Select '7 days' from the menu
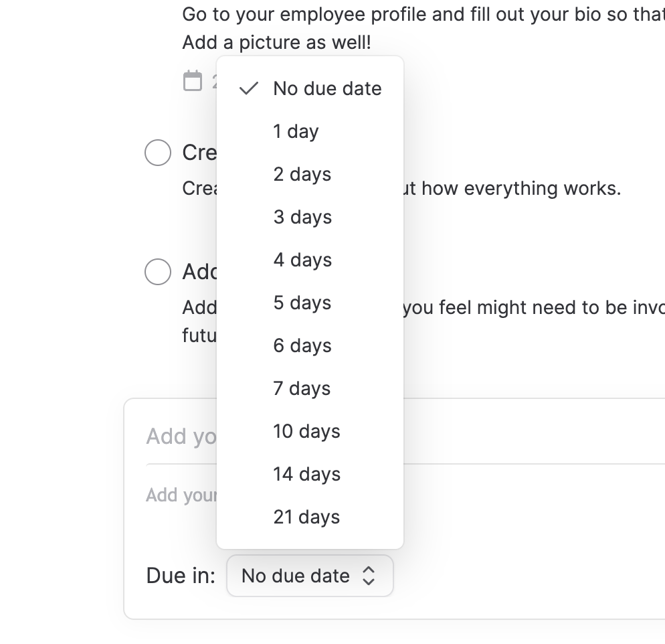Image resolution: width=665 pixels, height=644 pixels. [302, 388]
